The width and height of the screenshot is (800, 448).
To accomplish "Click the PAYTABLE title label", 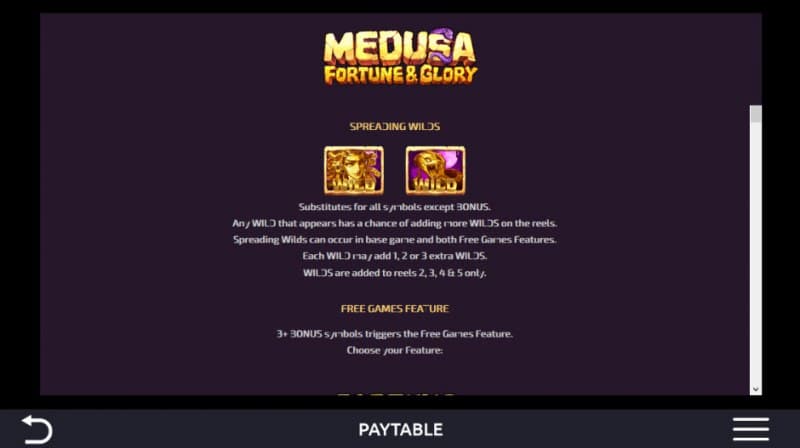I will tap(401, 430).
